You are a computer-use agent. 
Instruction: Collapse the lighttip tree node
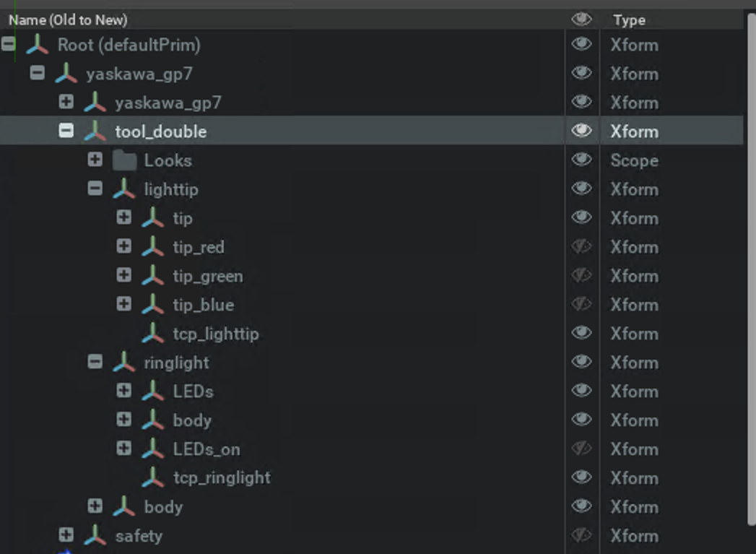95,189
